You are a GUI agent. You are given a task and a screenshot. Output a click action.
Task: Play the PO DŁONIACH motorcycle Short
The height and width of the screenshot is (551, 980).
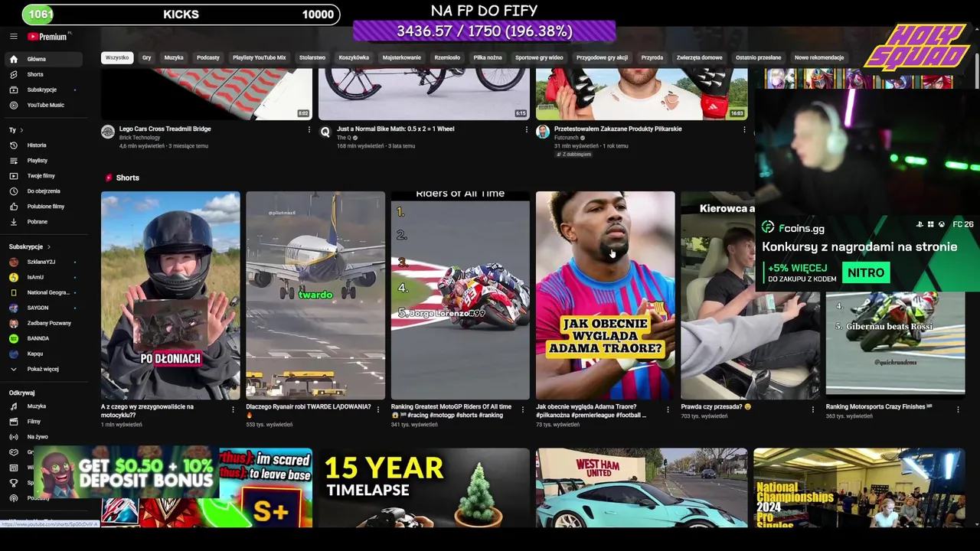(171, 295)
